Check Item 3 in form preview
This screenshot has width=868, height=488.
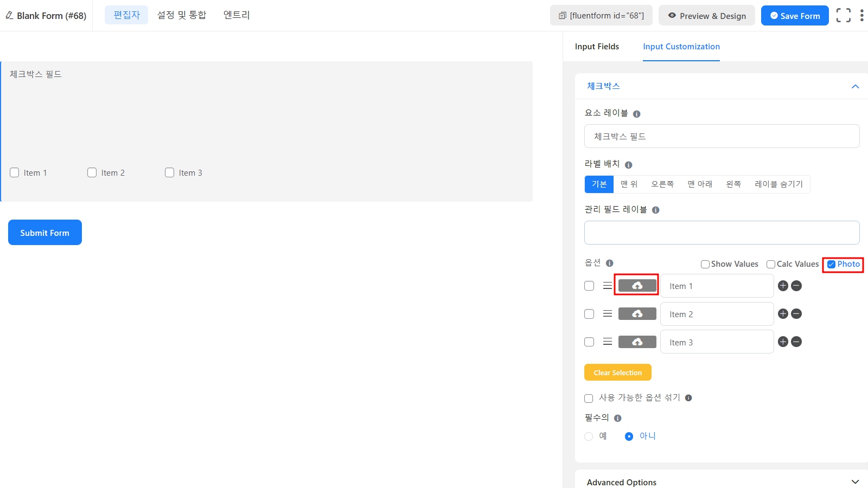(170, 172)
